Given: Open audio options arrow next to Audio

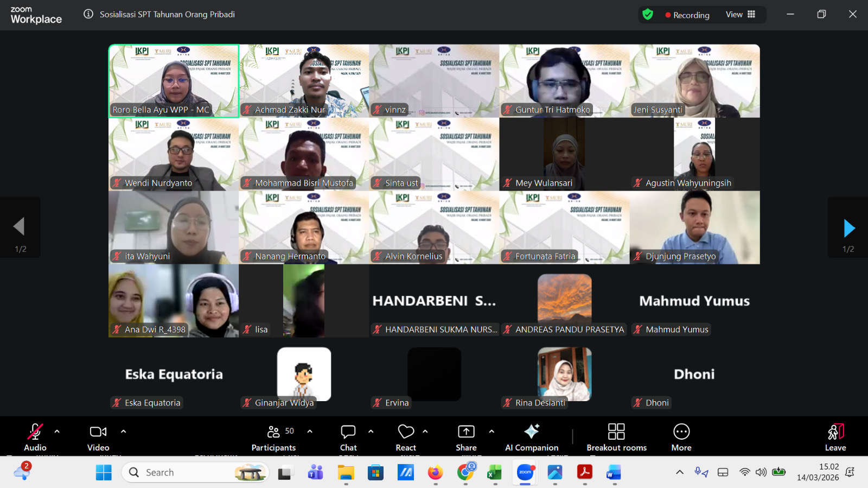Looking at the screenshot, I should [x=57, y=432].
